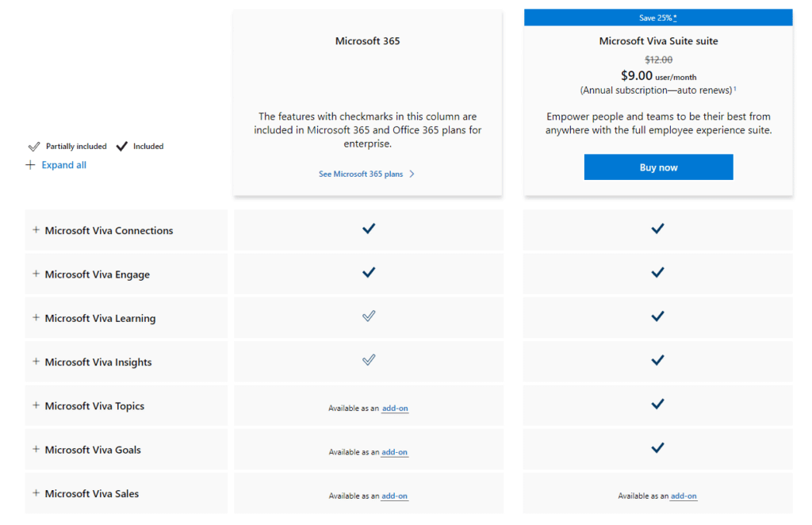Open add-on link in Viva Sales Microsoft 365 cell
The height and width of the screenshot is (525, 812).
pos(395,496)
